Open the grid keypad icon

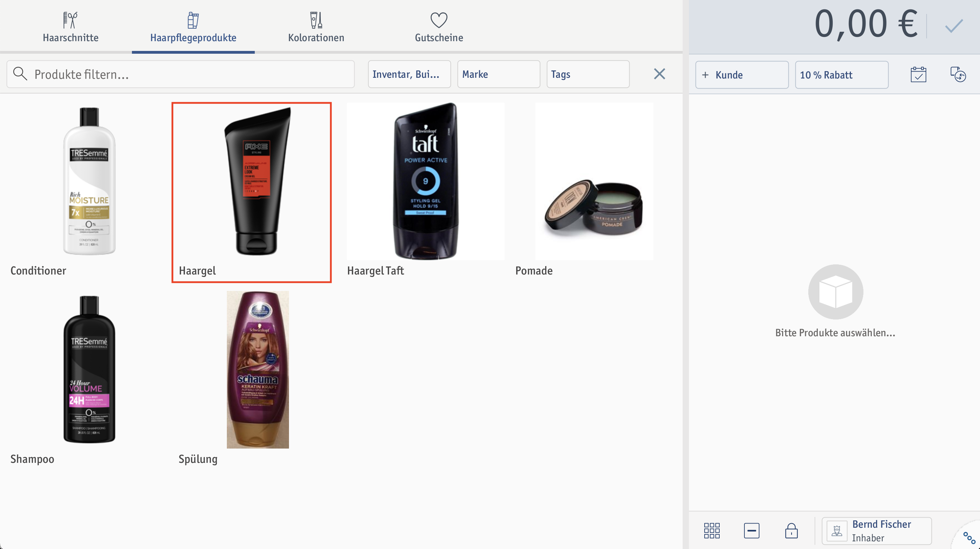[711, 531]
